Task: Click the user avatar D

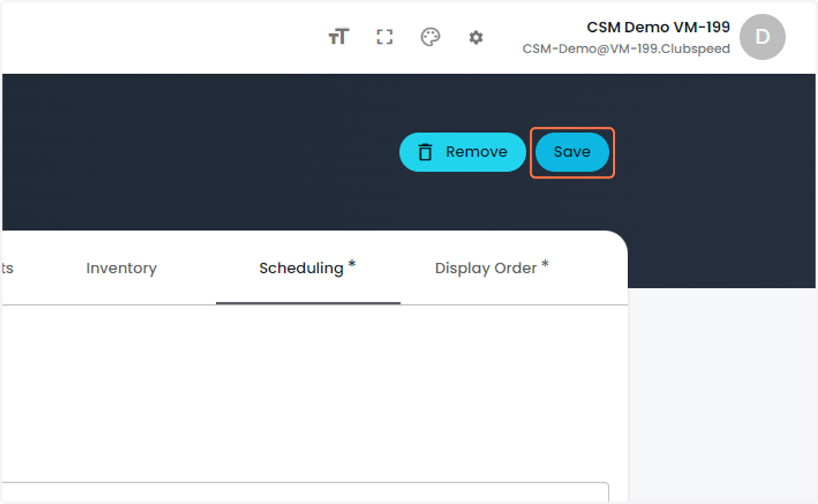Action: (x=762, y=37)
